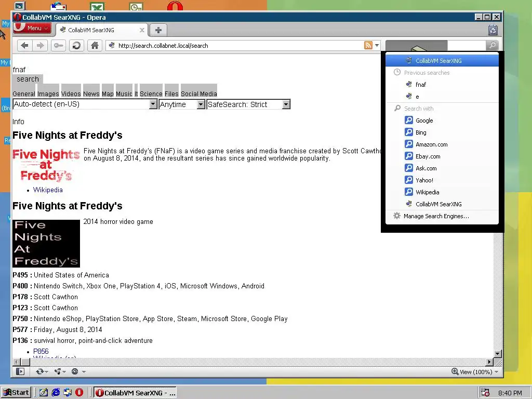The height and width of the screenshot is (399, 532).
Task: Click the vertical scrollbar down arrow
Action: 497,353
